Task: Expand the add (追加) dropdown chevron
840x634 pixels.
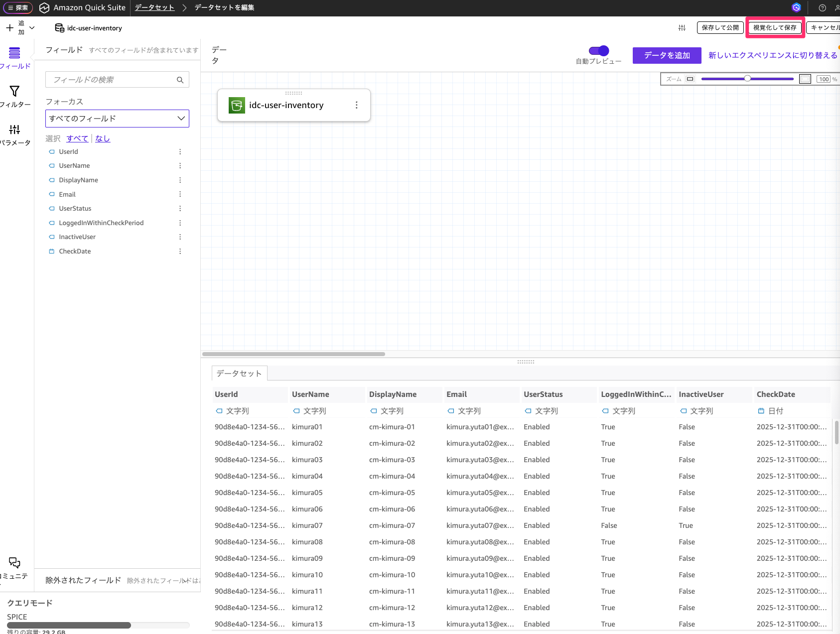Action: (x=32, y=28)
